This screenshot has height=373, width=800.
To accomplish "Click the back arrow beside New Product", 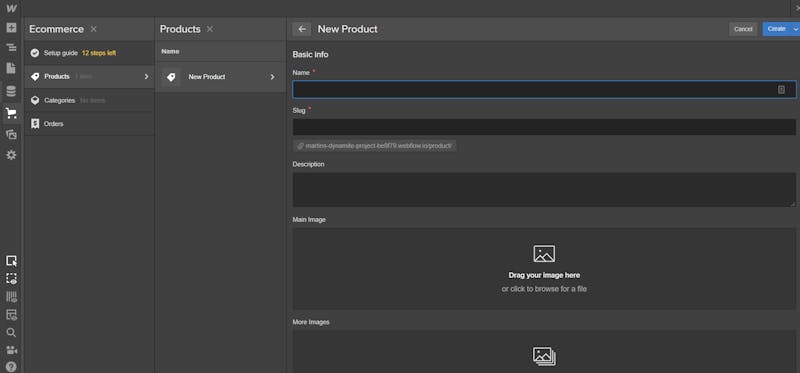I will [x=302, y=29].
